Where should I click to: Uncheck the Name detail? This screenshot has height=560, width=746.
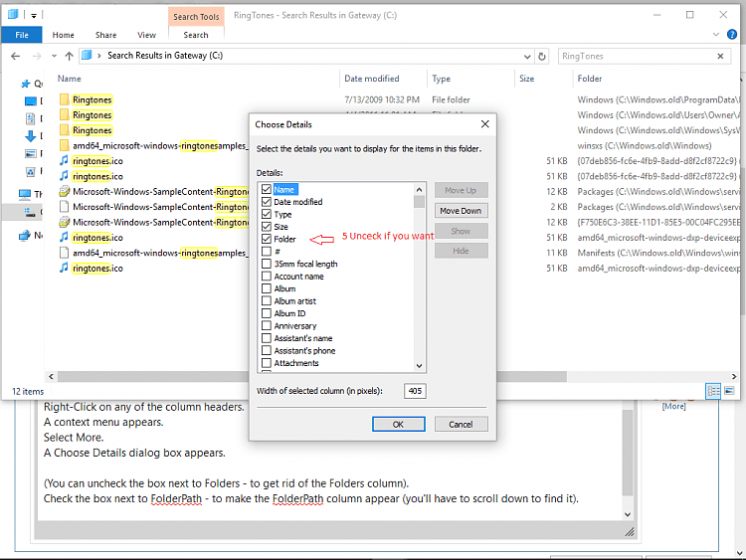(267, 189)
